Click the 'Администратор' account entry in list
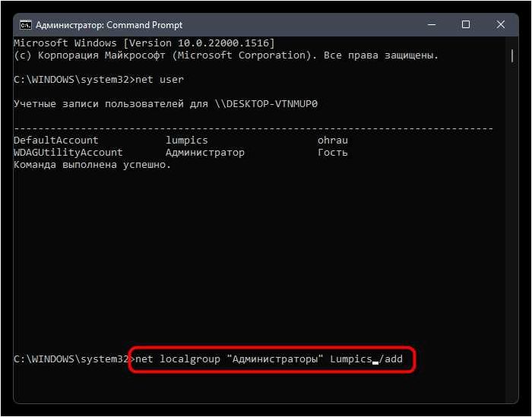This screenshot has height=417, width=532. click(x=205, y=153)
